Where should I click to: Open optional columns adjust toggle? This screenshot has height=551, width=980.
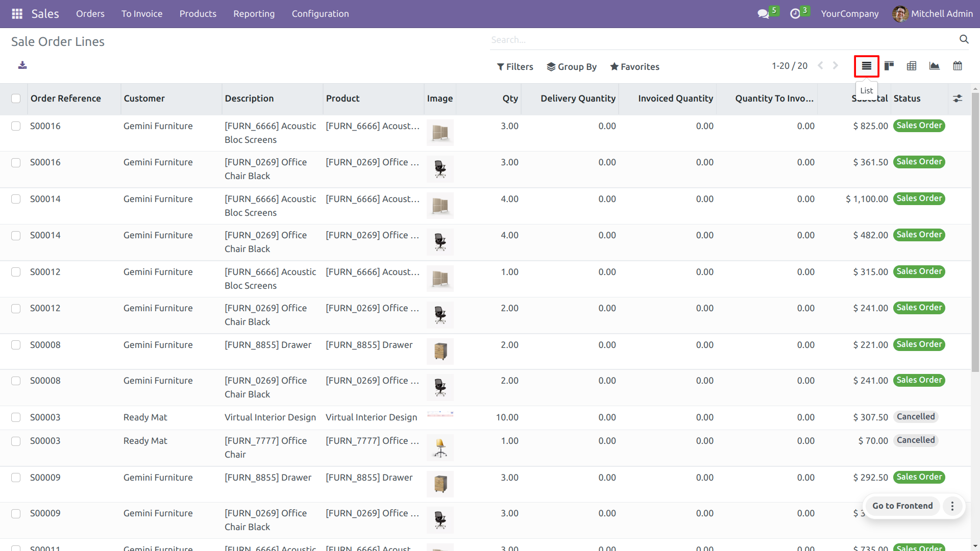[x=958, y=98]
